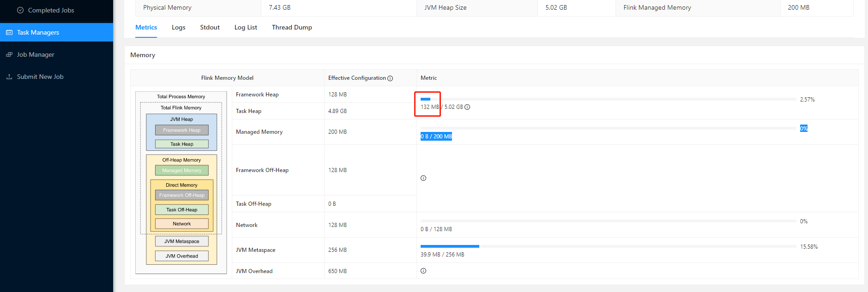Click the Physical Memory 7.43 GB value
868x292 pixels.
tap(280, 7)
